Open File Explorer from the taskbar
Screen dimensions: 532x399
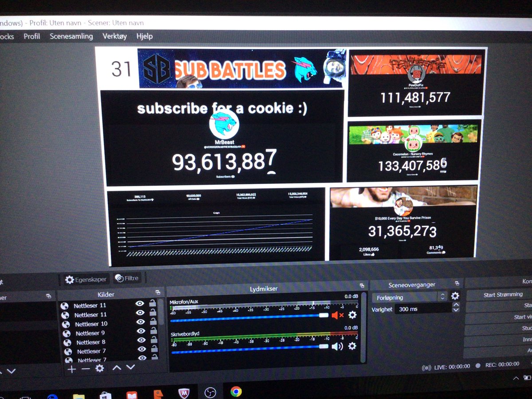78,396
